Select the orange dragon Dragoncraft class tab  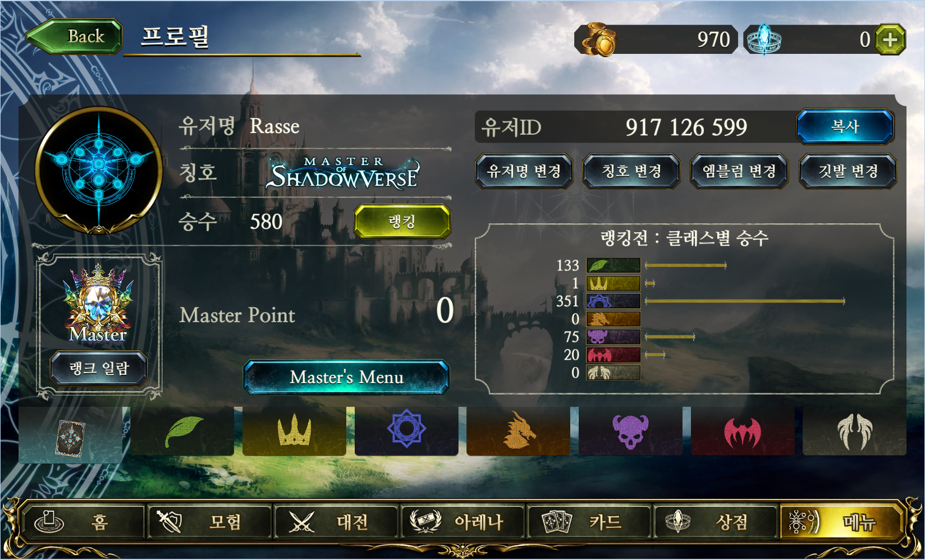click(519, 431)
